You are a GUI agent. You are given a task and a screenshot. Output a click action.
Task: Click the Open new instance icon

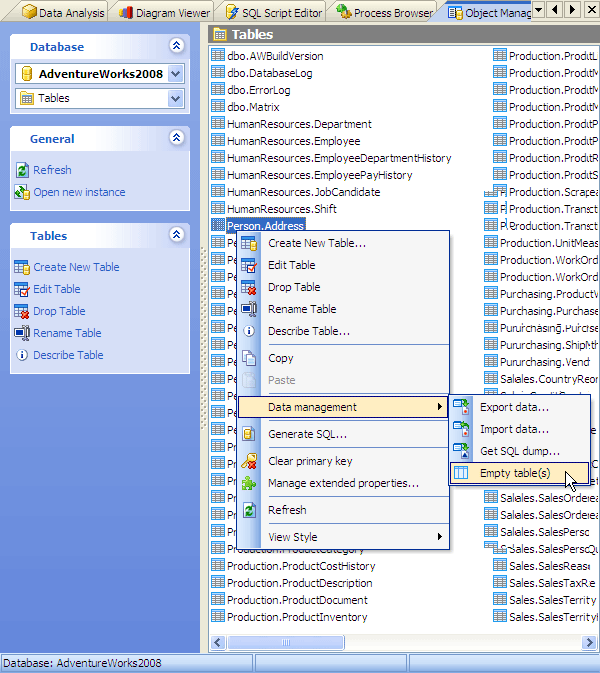(x=22, y=192)
